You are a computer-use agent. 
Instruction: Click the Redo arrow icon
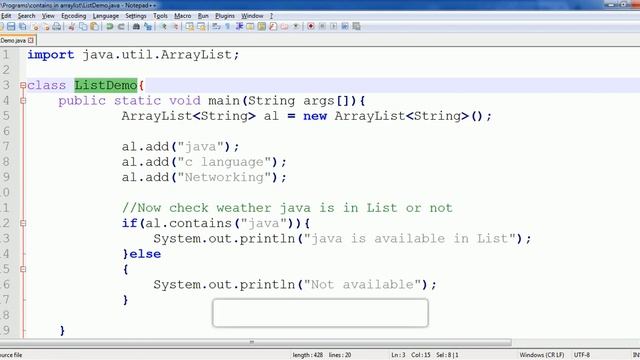click(121, 27)
